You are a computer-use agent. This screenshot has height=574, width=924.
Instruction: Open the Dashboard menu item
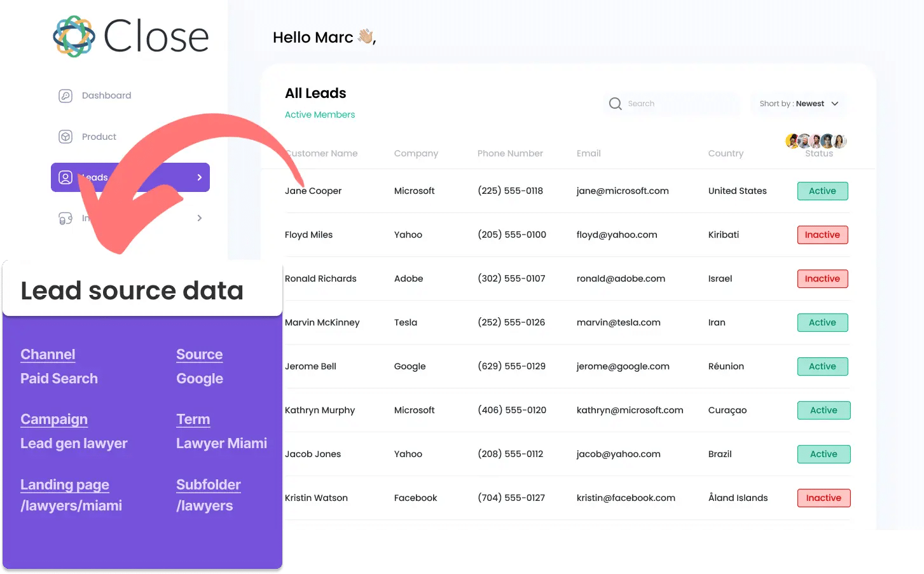click(106, 95)
